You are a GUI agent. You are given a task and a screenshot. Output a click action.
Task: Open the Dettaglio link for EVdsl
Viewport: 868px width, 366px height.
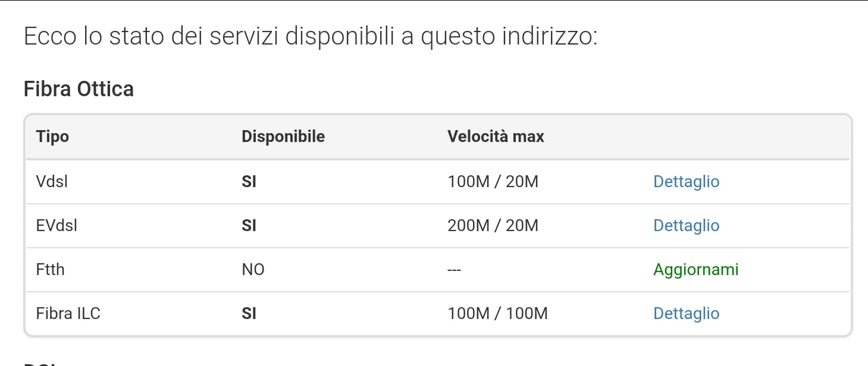(686, 226)
